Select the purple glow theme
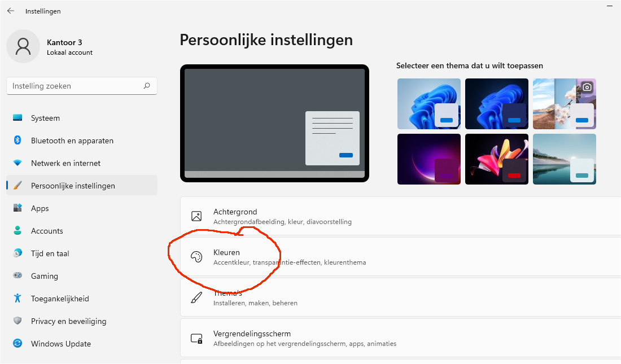Screen dimensions: 621x364 pyautogui.click(x=429, y=159)
